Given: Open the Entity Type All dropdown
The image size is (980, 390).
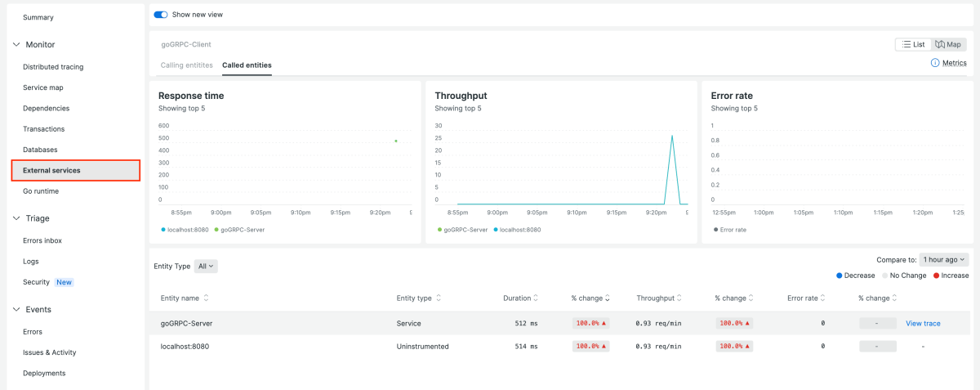Looking at the screenshot, I should pyautogui.click(x=207, y=266).
